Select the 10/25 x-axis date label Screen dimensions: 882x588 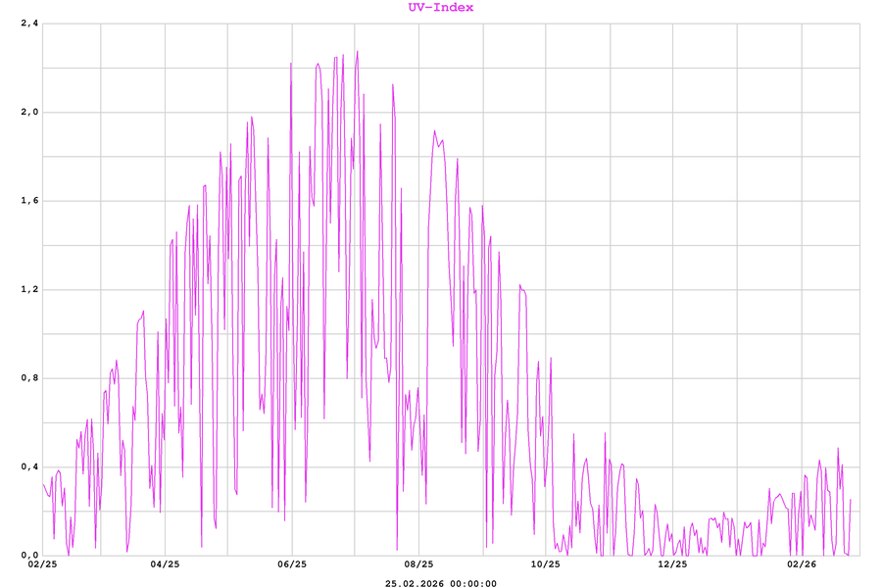point(545,565)
